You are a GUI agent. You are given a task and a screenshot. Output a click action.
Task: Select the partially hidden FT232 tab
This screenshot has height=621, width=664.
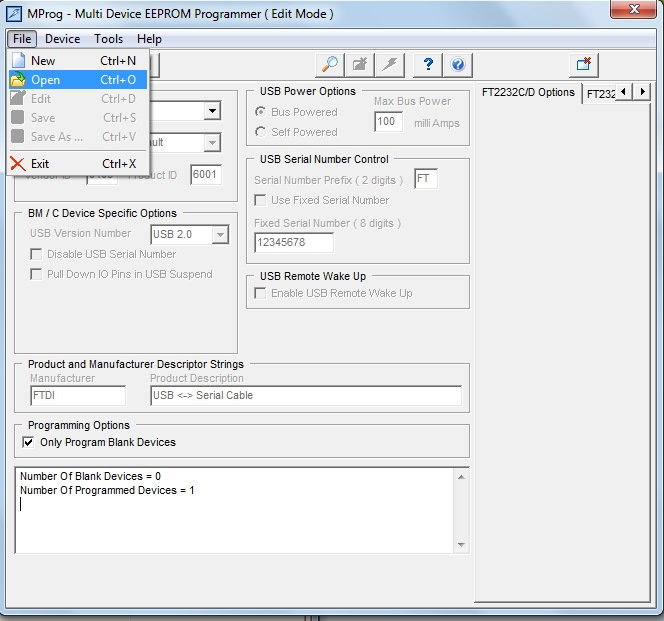point(600,94)
